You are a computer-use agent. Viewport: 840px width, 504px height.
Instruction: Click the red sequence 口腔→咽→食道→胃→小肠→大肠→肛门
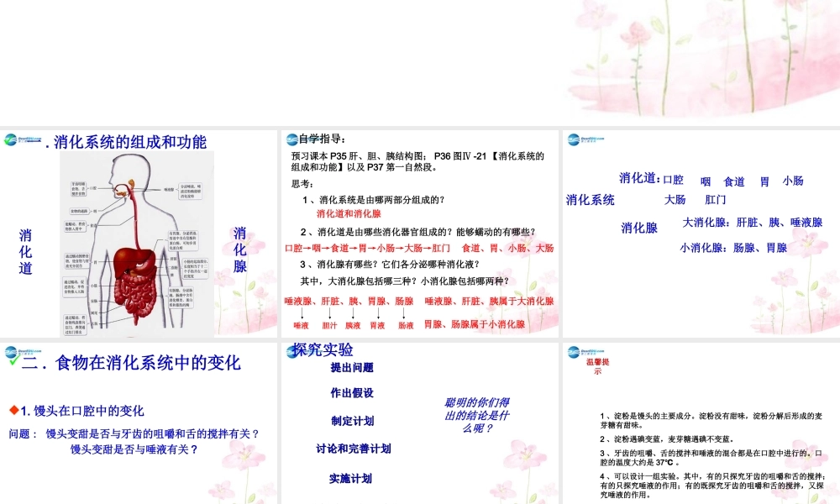click(368, 248)
